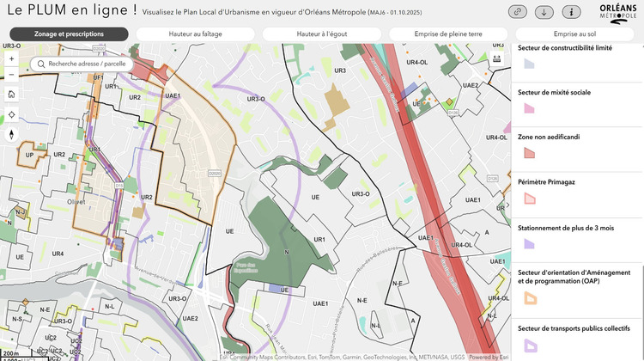The height and width of the screenshot is (361, 644).
Task: Click the Orléans Métropole logo
Action: (618, 12)
